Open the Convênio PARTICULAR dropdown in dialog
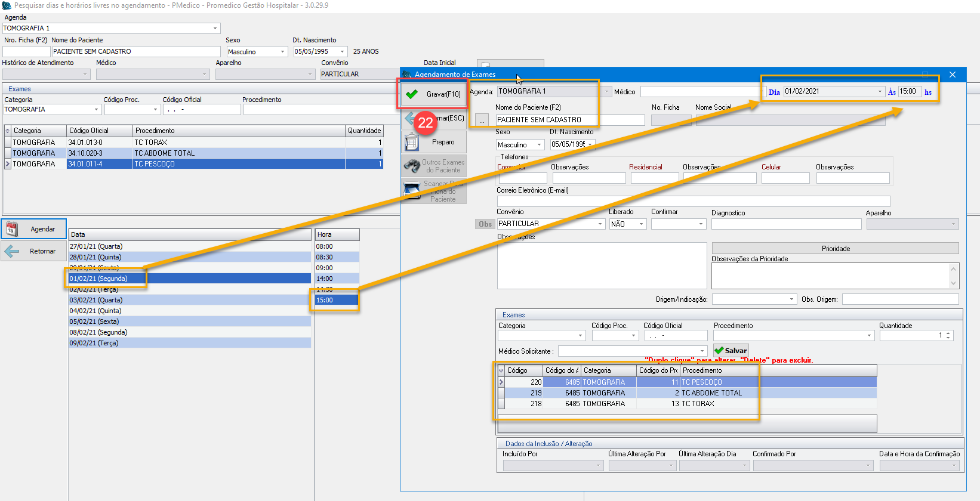The height and width of the screenshot is (501, 980). 600,224
